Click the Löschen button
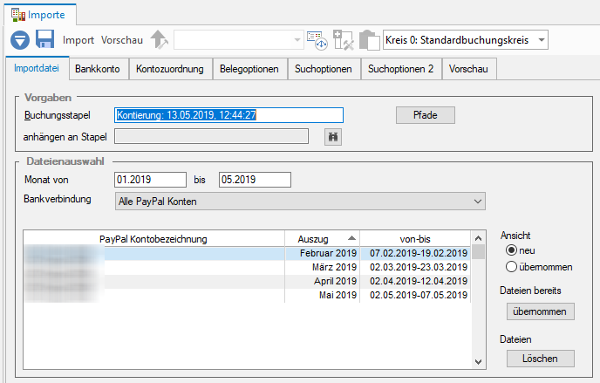 click(540, 359)
